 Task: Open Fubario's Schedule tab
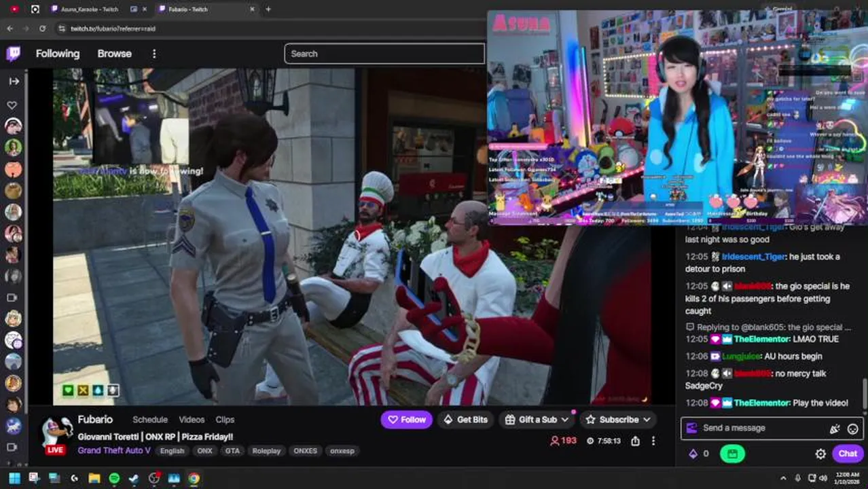(x=150, y=420)
